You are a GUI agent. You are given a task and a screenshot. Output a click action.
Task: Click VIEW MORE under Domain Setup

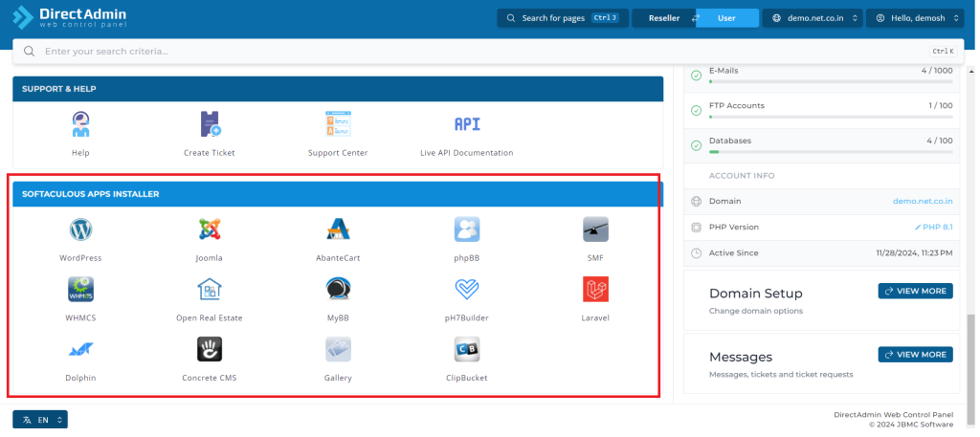(x=916, y=291)
